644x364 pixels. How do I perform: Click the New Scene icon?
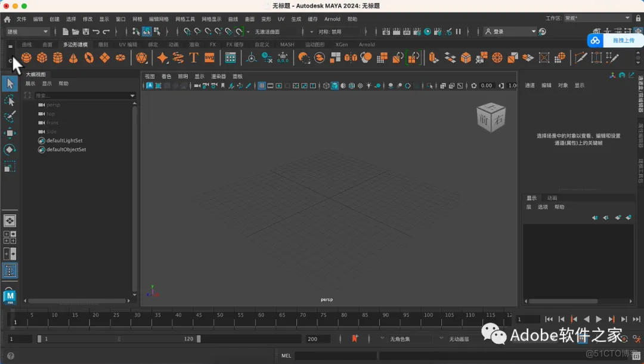coord(66,32)
